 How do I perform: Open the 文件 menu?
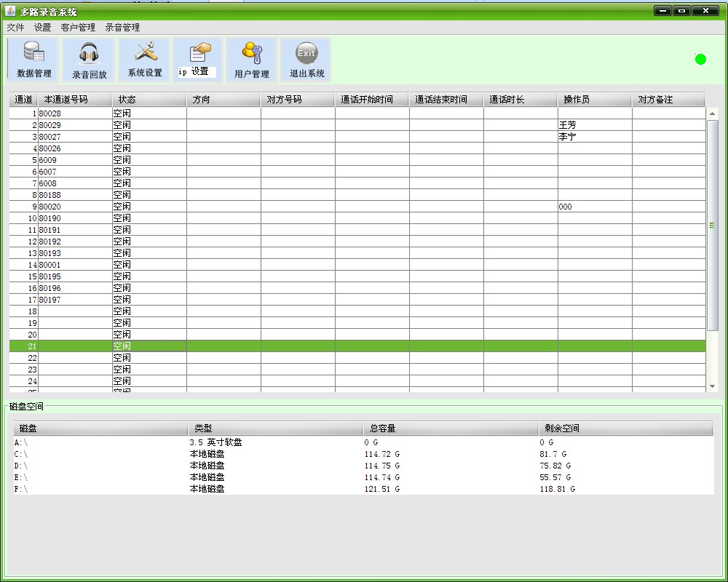15,27
